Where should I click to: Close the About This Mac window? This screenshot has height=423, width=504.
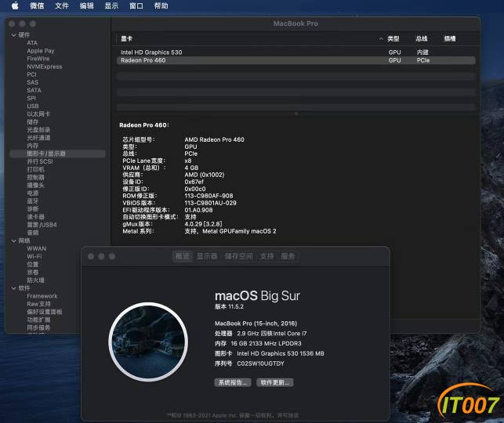pos(91,256)
